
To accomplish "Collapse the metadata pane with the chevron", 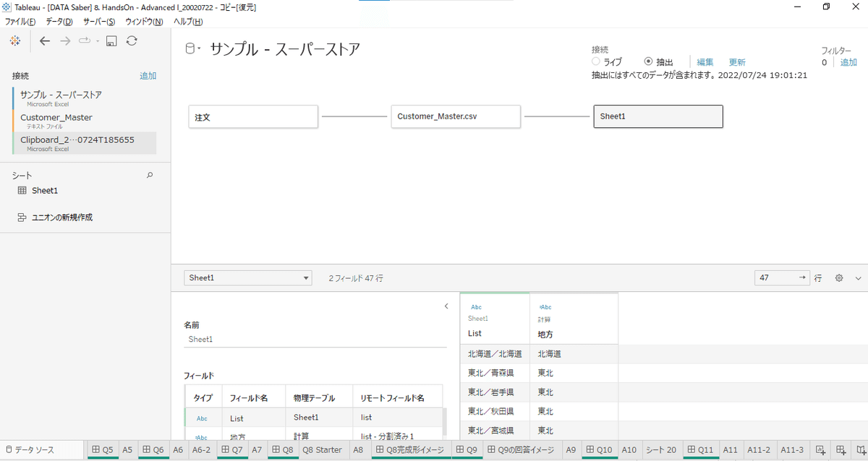I will click(446, 306).
